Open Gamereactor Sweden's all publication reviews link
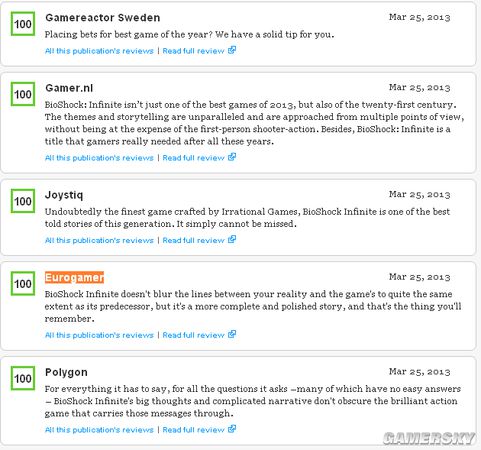 (99, 51)
